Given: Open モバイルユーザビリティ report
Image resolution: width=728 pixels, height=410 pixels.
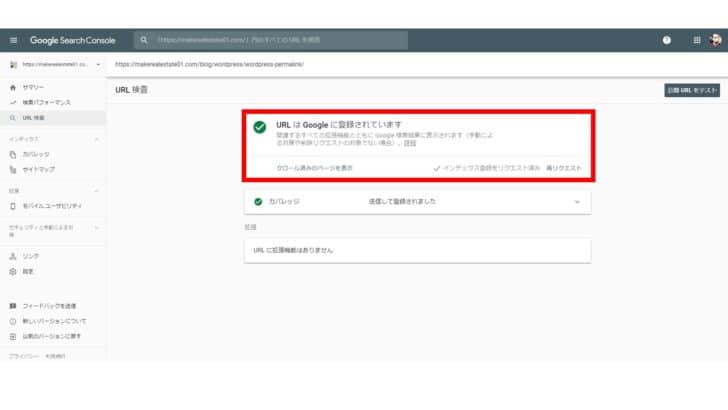Looking at the screenshot, I should 52,206.
